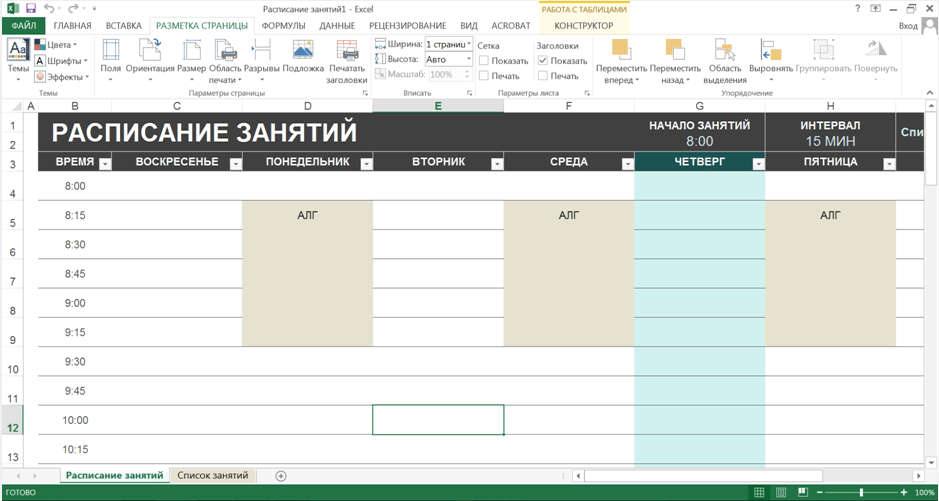The width and height of the screenshot is (939, 501).
Task: Uncheck the Заголовки Показать checkbox
Action: click(x=543, y=61)
